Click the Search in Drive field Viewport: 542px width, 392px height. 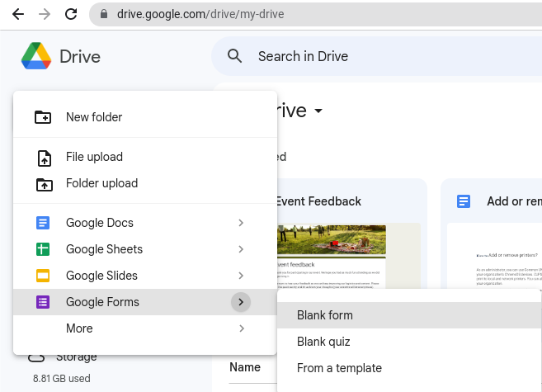click(377, 56)
